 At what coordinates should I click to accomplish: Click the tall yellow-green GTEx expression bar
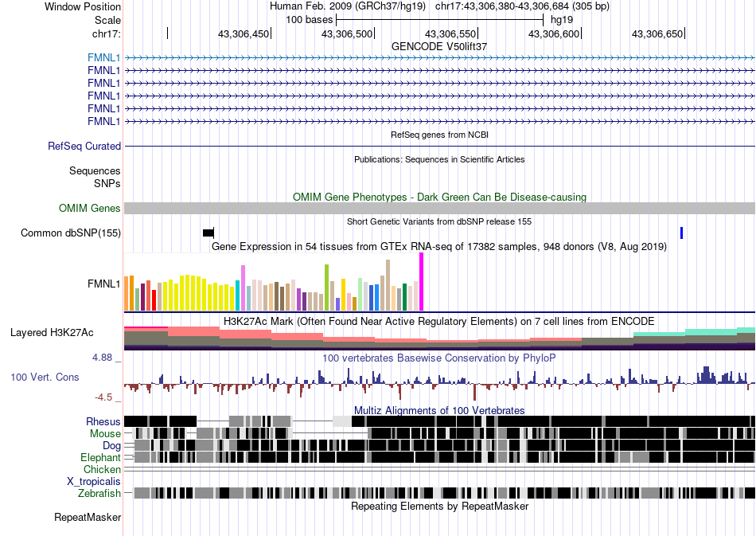[326, 288]
